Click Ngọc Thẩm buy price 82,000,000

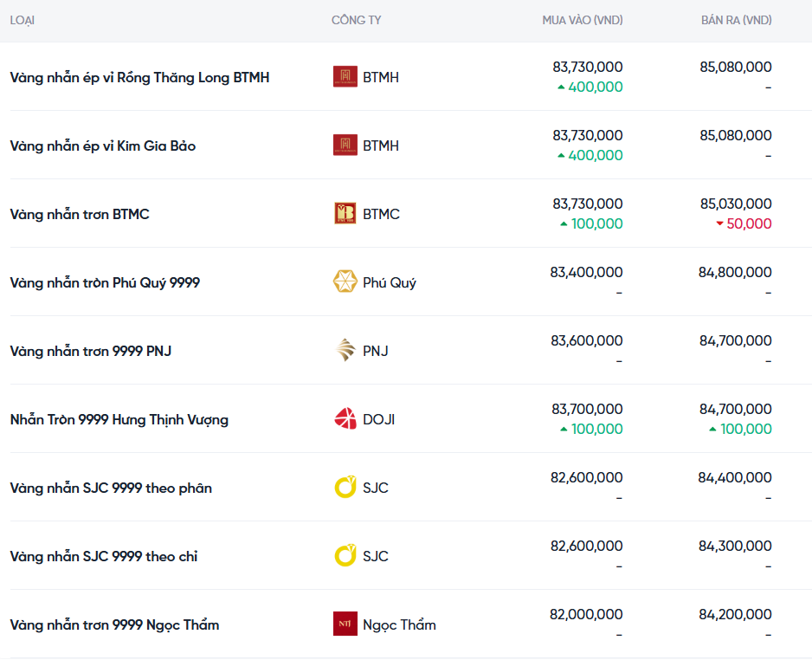tap(586, 614)
